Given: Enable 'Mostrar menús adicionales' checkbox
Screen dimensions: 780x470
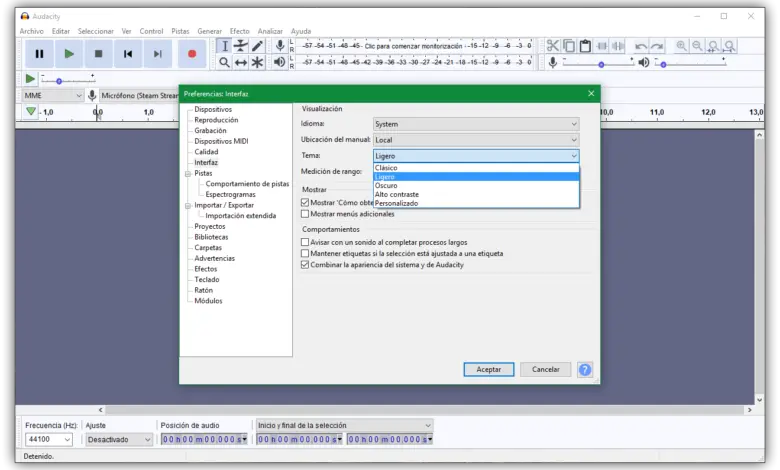Looking at the screenshot, I should 305,214.
